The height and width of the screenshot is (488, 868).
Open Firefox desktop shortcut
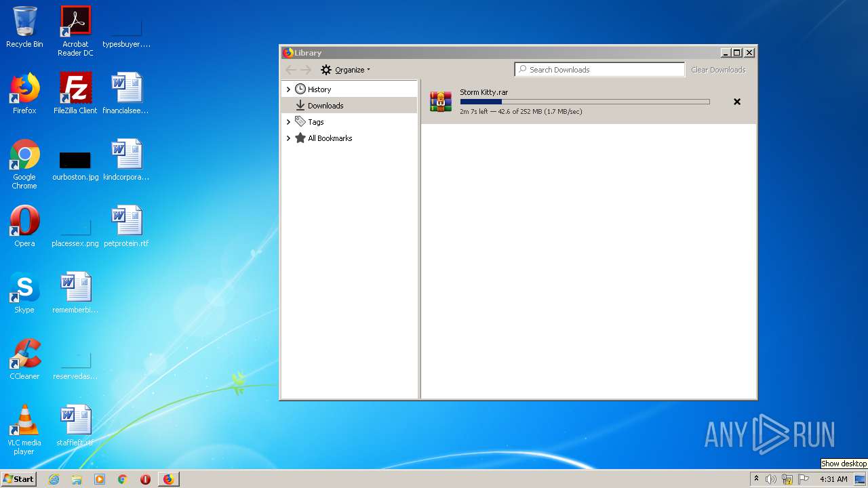24,94
